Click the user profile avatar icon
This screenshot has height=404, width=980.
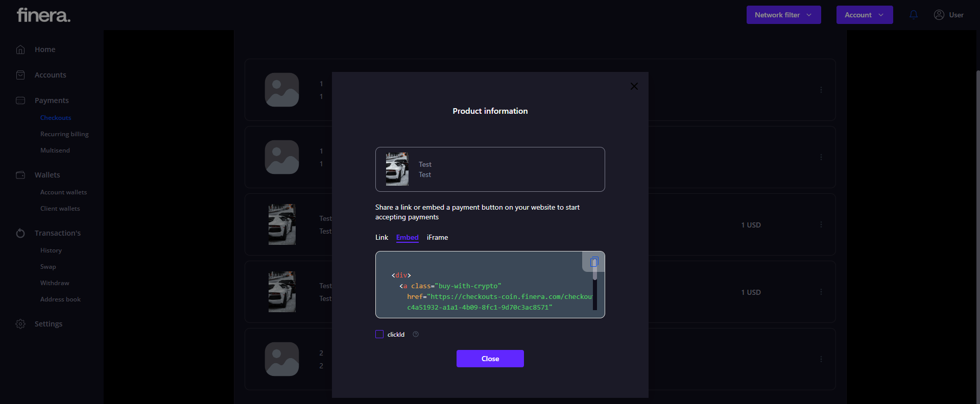(939, 15)
